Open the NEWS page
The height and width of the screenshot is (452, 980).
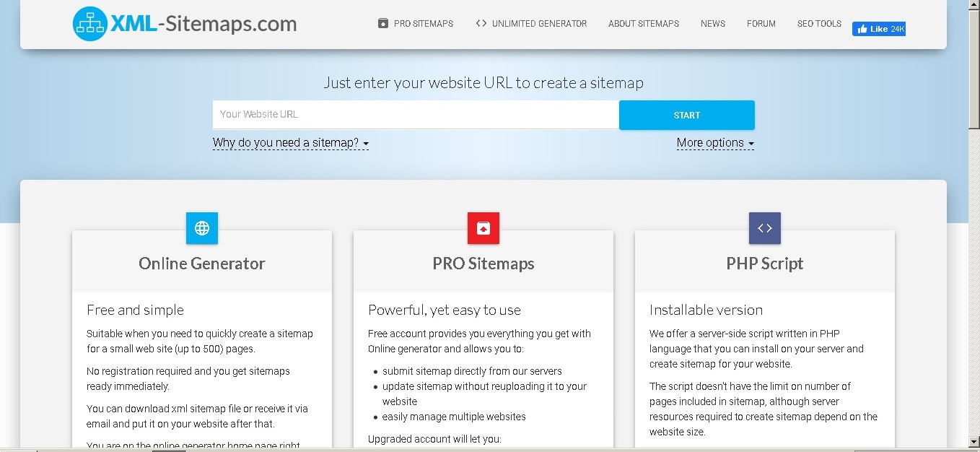(712, 23)
